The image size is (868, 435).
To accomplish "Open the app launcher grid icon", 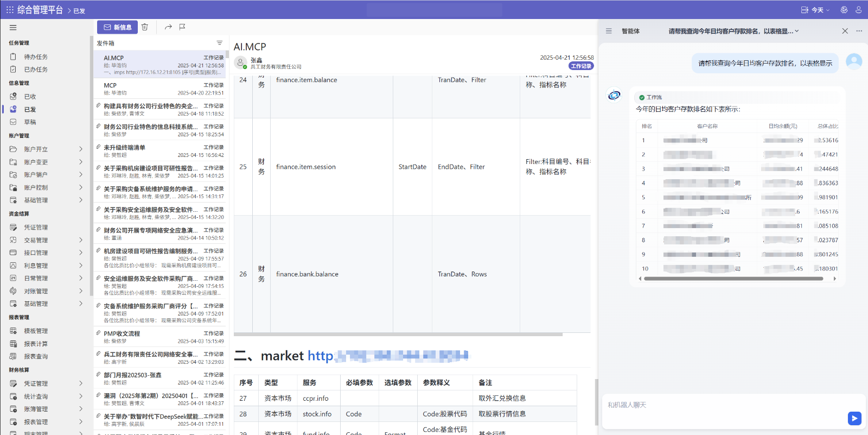I will click(10, 10).
